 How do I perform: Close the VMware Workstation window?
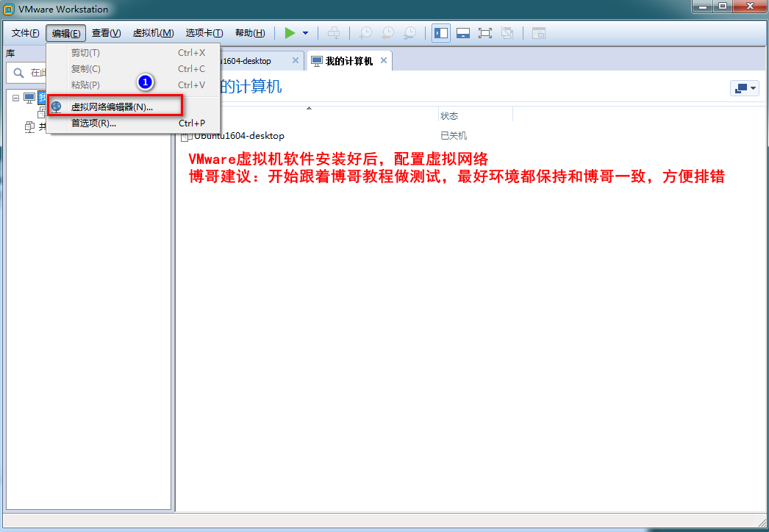tap(751, 7)
